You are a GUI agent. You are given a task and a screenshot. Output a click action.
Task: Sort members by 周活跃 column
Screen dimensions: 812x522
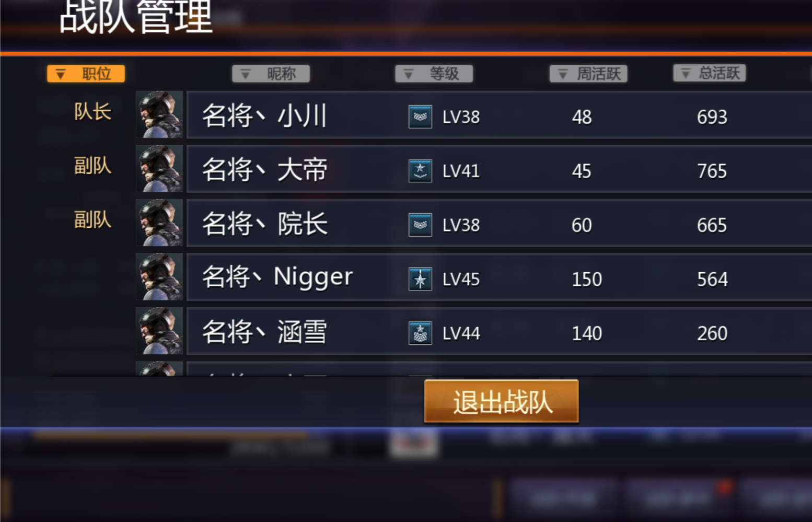coord(588,74)
